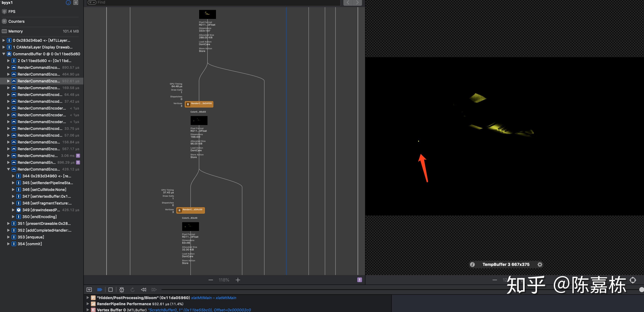
Task: Click inside the Find search field
Action: 218,3
